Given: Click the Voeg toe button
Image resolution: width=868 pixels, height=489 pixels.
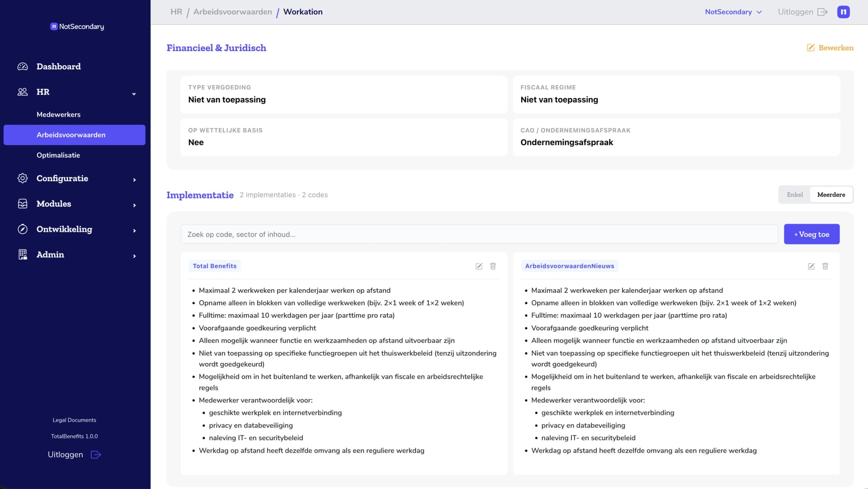Looking at the screenshot, I should pos(811,234).
